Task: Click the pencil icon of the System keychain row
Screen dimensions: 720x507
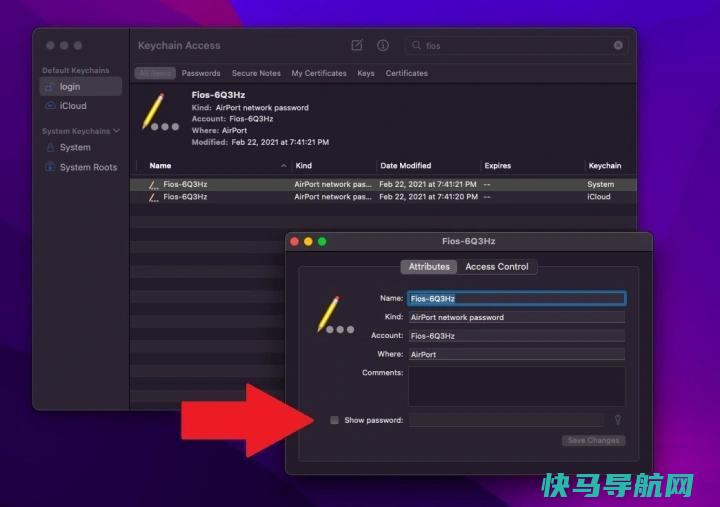Action: 153,185
